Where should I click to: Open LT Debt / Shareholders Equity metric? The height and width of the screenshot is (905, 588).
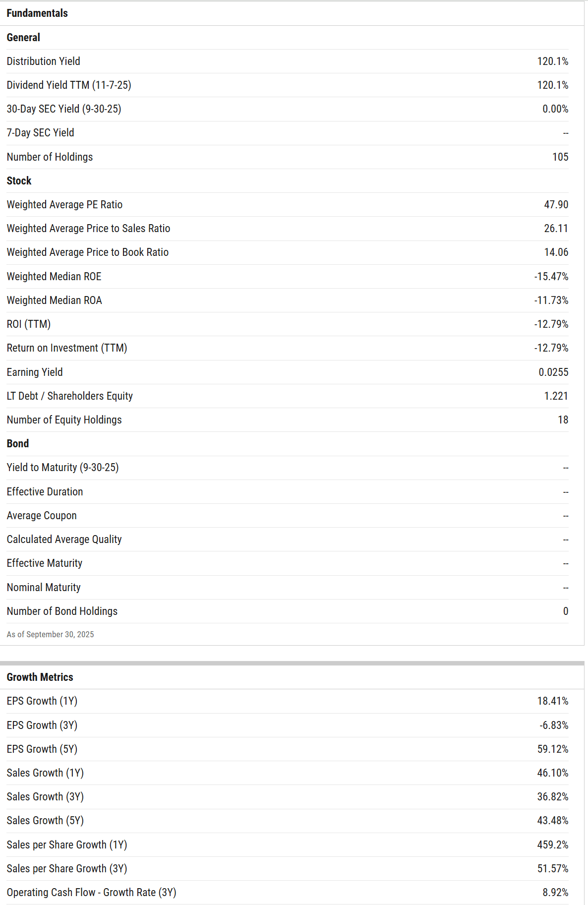coord(70,396)
